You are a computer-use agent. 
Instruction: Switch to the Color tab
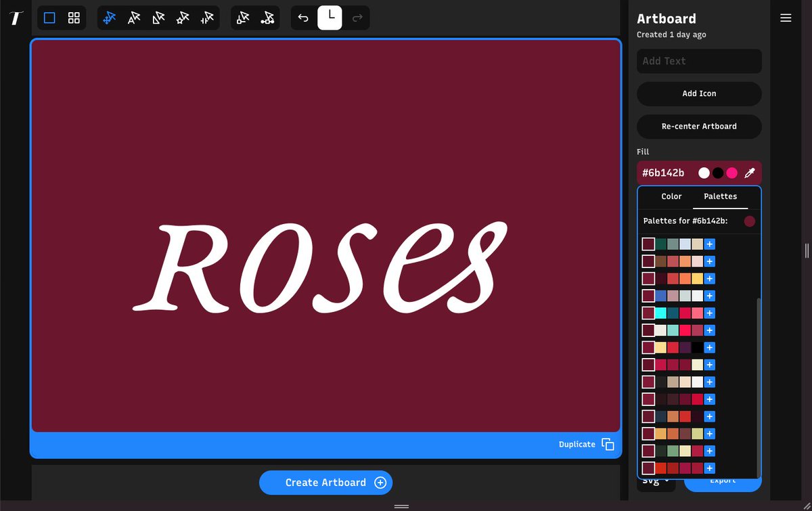671,196
